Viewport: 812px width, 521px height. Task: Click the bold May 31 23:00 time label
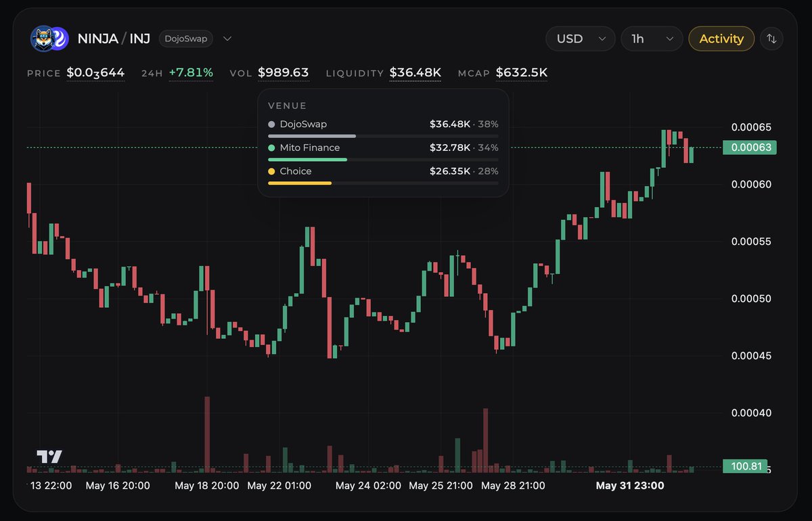629,486
